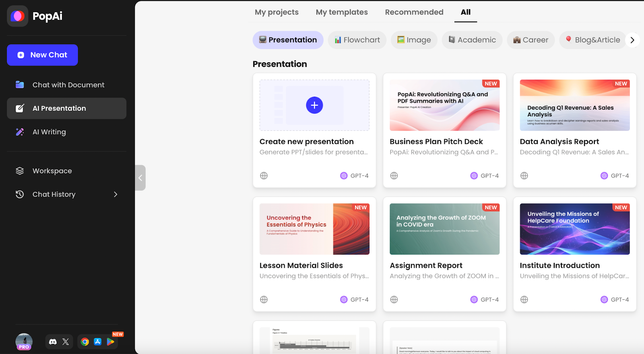This screenshot has width=644, height=354.
Task: Click the Data Analysis Report title
Action: [559, 141]
